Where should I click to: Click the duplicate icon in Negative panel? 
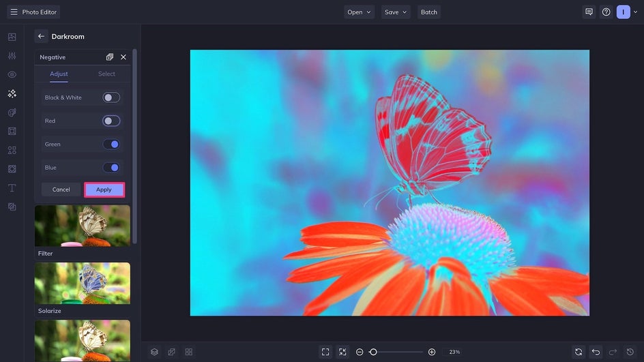(x=110, y=57)
